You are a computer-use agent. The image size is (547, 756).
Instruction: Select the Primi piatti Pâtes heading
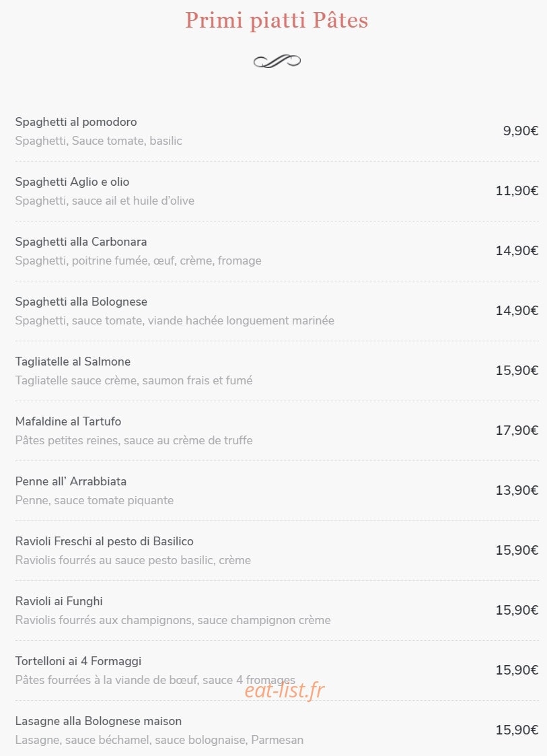[x=277, y=20]
